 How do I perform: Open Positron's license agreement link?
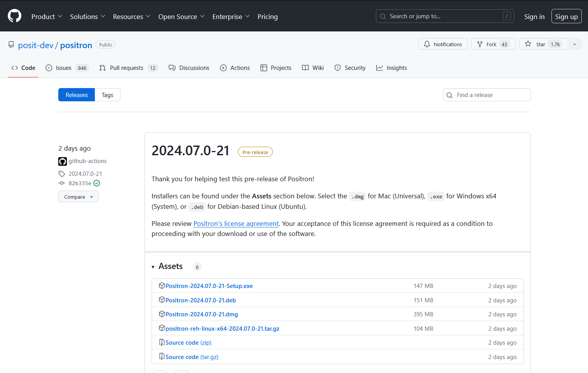[x=236, y=224]
